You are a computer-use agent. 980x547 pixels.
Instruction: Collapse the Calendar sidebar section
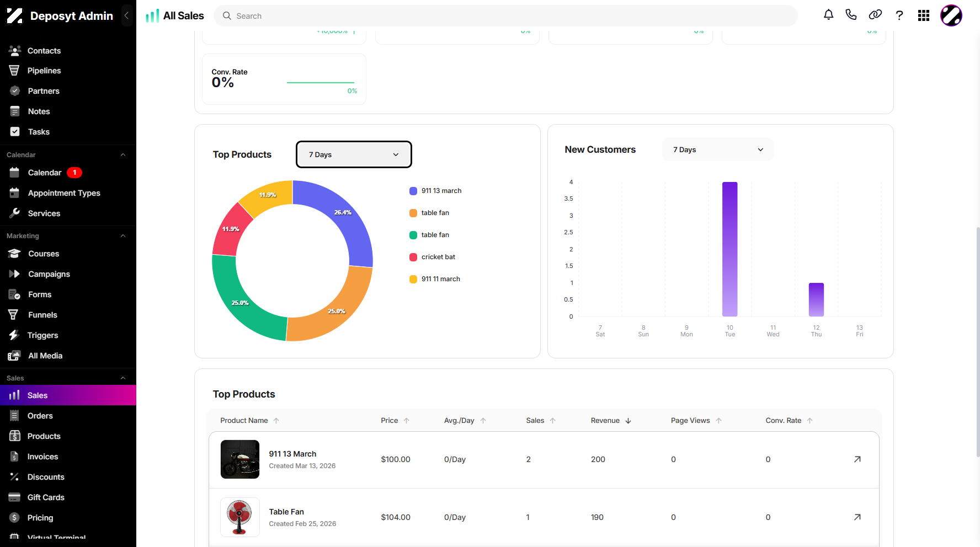click(x=123, y=155)
